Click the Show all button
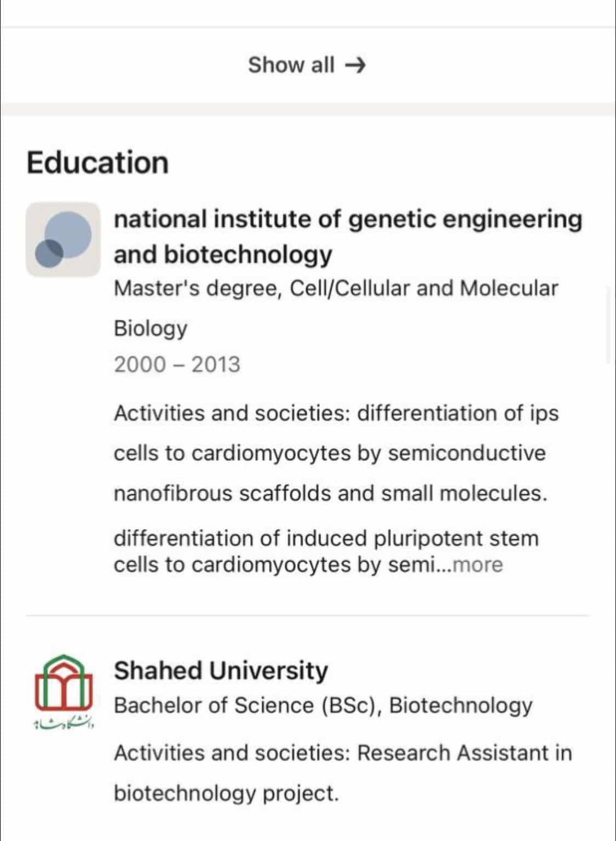This screenshot has height=841, width=616. click(291, 65)
